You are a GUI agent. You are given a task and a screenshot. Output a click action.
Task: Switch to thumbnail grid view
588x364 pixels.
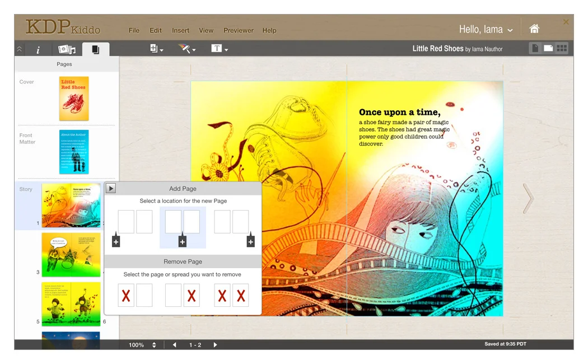[x=562, y=49]
